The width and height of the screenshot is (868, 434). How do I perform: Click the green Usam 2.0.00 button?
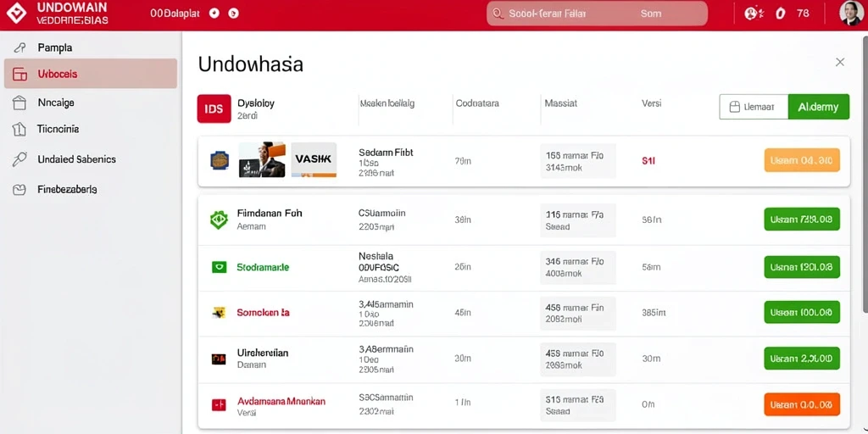tap(802, 359)
